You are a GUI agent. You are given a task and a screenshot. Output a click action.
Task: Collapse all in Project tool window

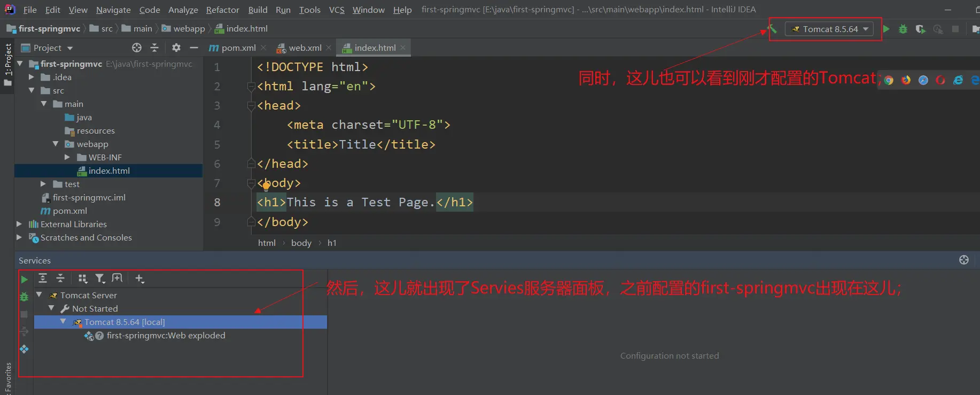[154, 48]
